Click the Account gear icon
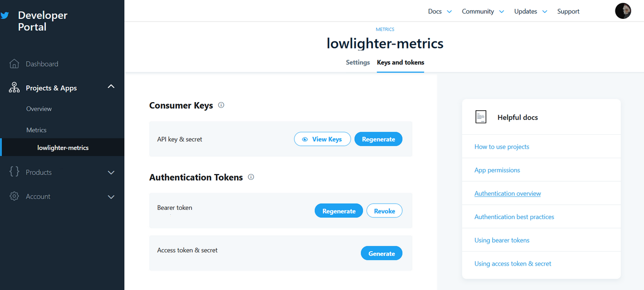Image resolution: width=644 pixels, height=290 pixels. click(14, 196)
